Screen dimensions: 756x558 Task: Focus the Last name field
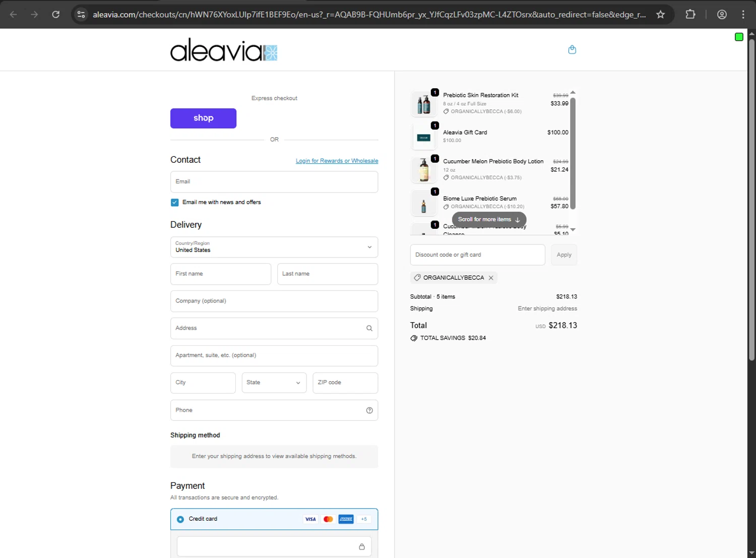328,274
